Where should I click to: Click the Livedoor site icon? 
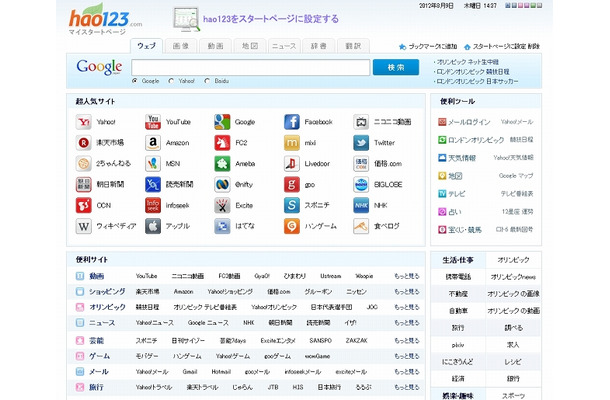pyautogui.click(x=292, y=163)
